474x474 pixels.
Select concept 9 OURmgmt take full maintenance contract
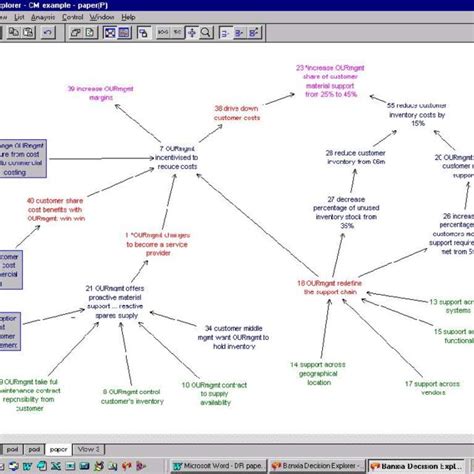29,395
